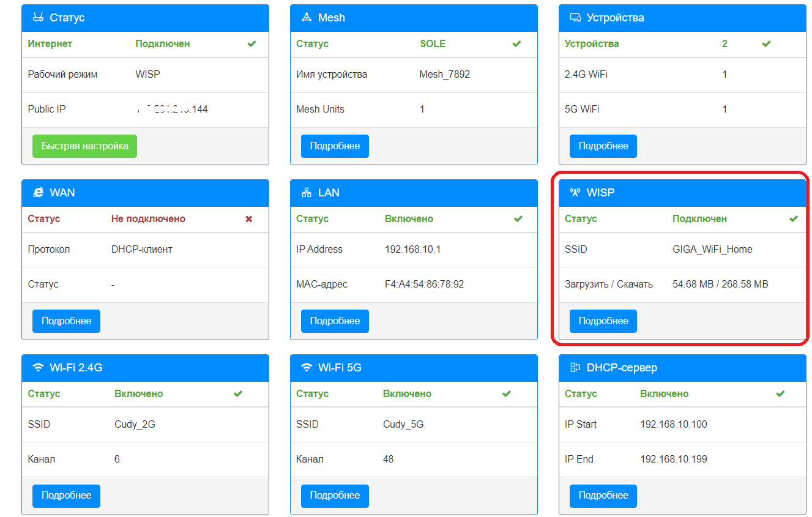Image resolution: width=812 pixels, height=517 pixels.
Task: Click the Wi-Fi 2.4G channel 6 value
Action: click(x=117, y=459)
